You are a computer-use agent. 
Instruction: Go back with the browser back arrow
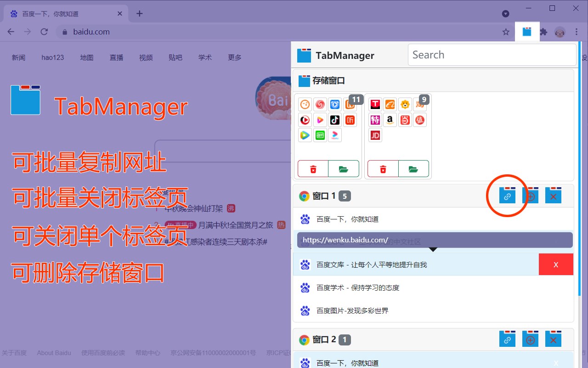[x=11, y=32]
